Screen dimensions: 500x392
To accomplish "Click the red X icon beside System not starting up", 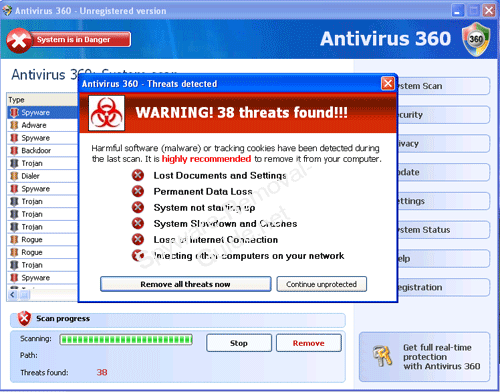I will (x=138, y=207).
